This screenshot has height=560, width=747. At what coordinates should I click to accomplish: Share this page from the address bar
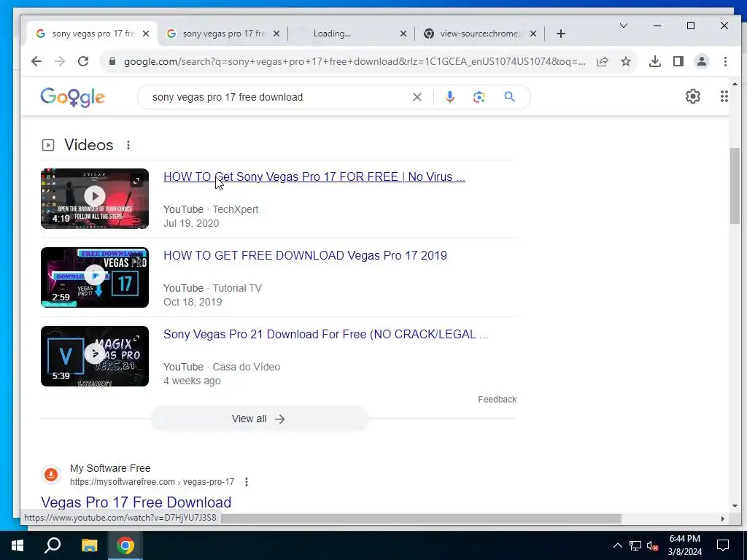tap(602, 61)
